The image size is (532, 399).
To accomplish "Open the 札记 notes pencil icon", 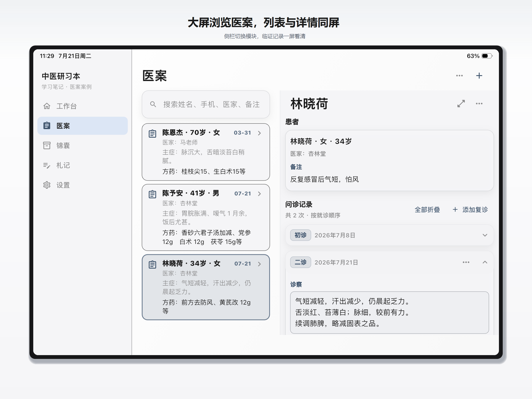I will click(x=47, y=165).
